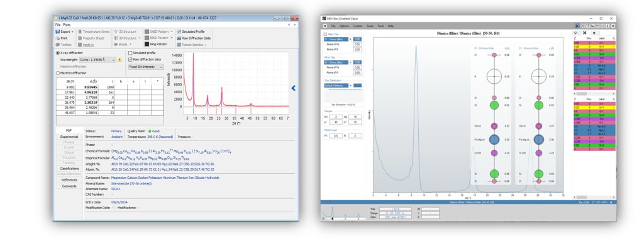Screen dimensions: 644x238
Task: Click the last icon in MDI top-right toolbar
Action: (x=613, y=26)
